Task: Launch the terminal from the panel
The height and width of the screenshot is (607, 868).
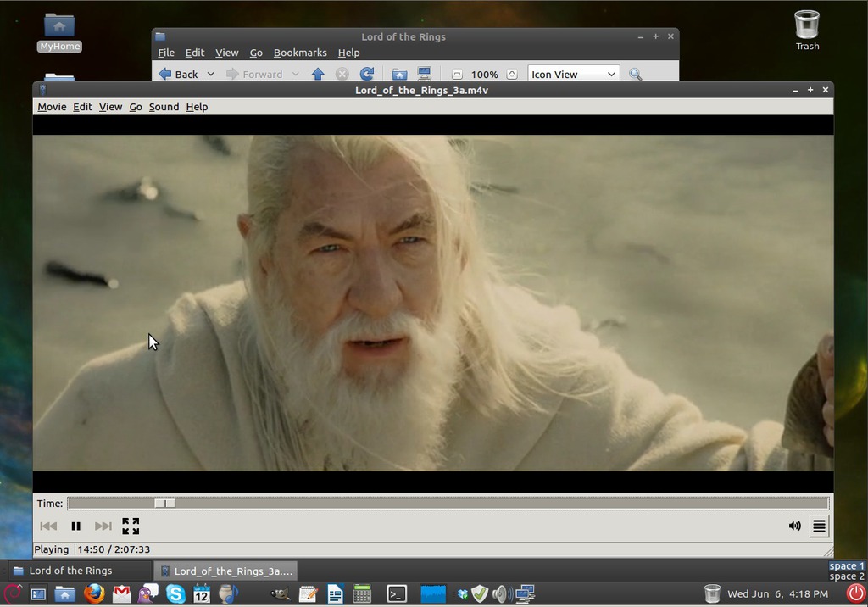Action: click(397, 593)
